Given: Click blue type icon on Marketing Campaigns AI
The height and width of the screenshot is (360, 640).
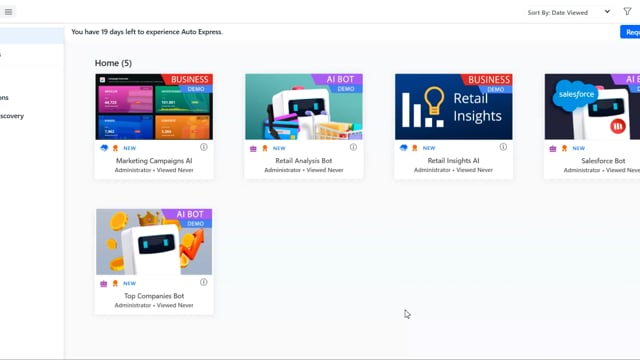Looking at the screenshot, I should click(104, 148).
